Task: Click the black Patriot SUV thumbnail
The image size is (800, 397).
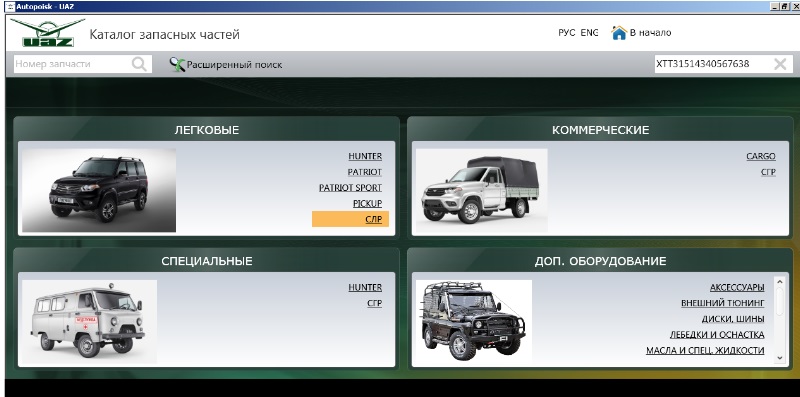Action: click(x=99, y=190)
